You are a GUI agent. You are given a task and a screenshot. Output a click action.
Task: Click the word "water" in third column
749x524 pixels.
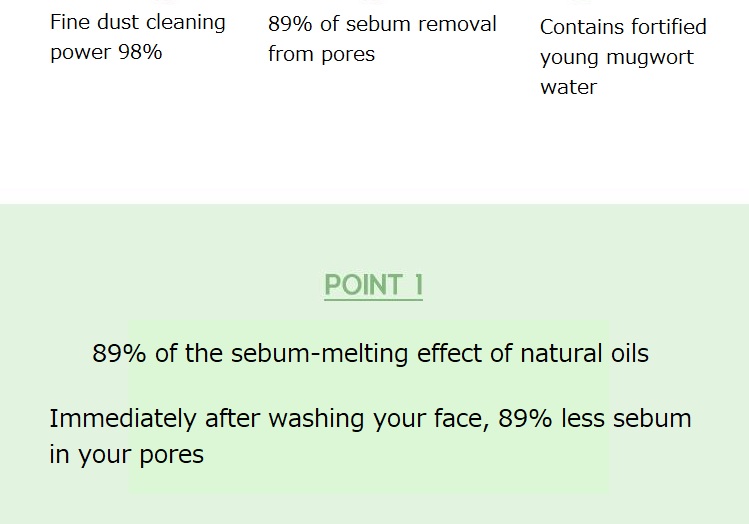click(568, 87)
